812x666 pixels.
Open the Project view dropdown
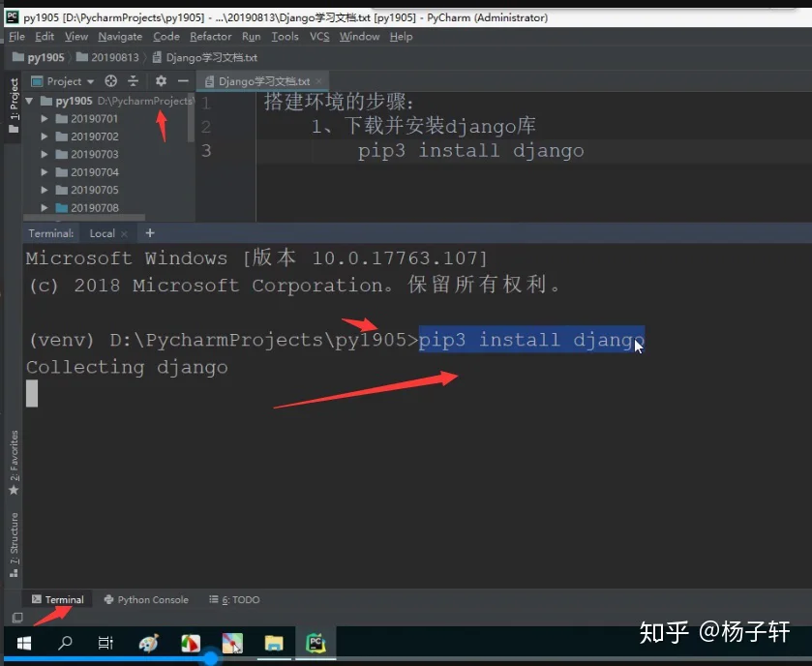63,81
